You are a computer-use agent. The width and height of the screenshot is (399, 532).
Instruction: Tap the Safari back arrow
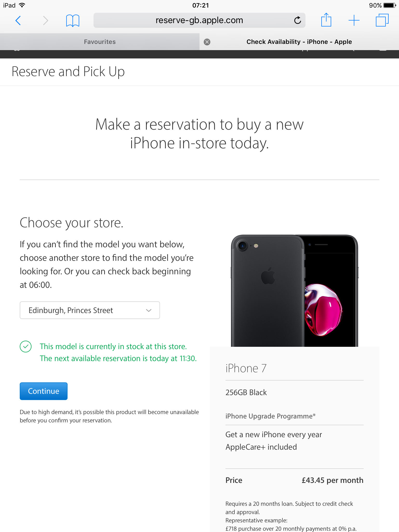pyautogui.click(x=18, y=20)
